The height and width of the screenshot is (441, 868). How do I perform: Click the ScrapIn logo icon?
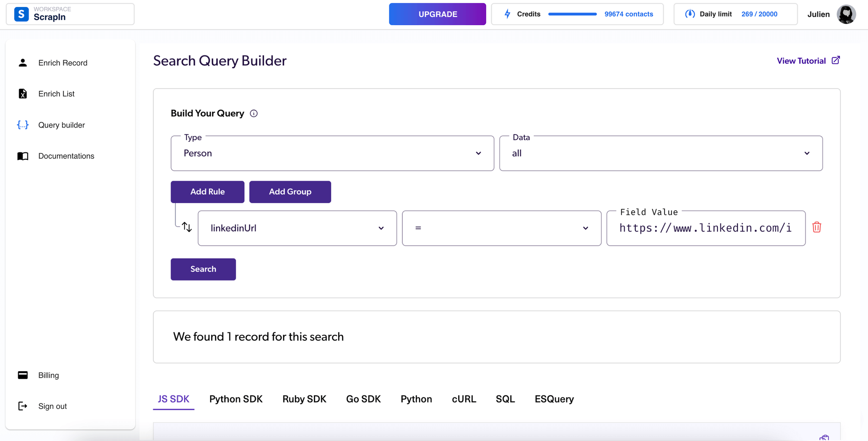[x=21, y=14]
